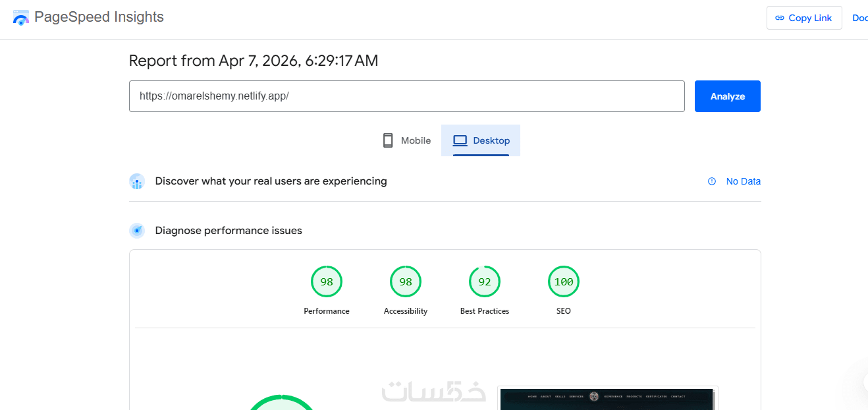Click the Accessibility label
Image resolution: width=868 pixels, height=410 pixels.
[x=406, y=311]
